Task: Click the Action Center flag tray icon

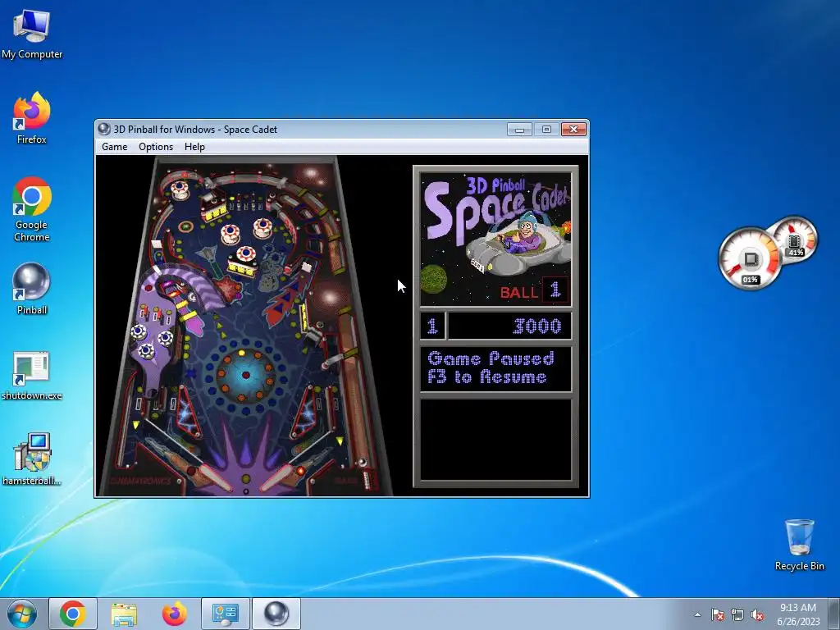Action: pos(718,614)
